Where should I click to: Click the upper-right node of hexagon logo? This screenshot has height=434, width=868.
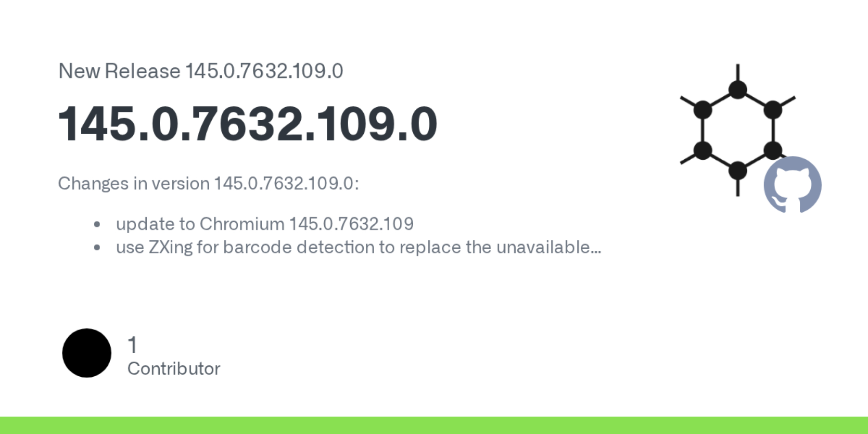click(773, 110)
